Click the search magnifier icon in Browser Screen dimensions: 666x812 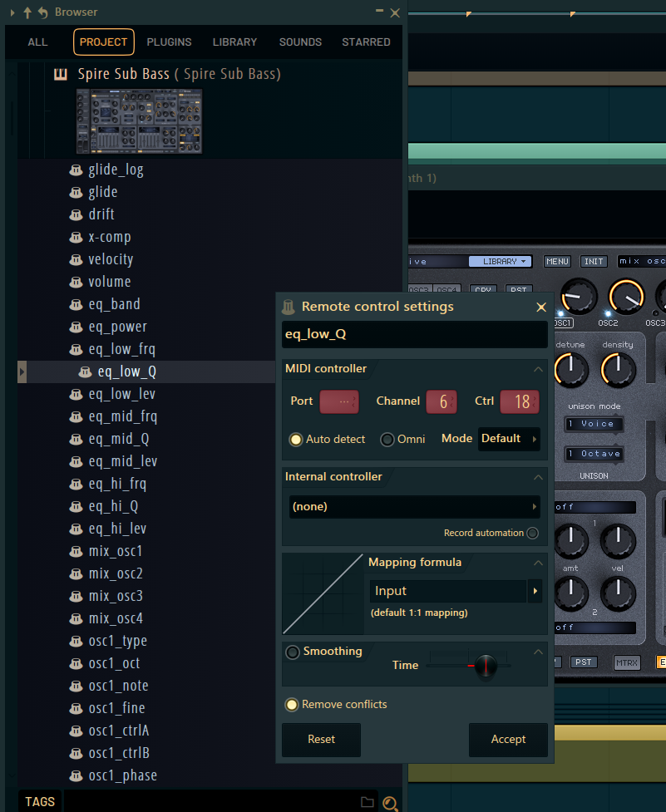[390, 803]
